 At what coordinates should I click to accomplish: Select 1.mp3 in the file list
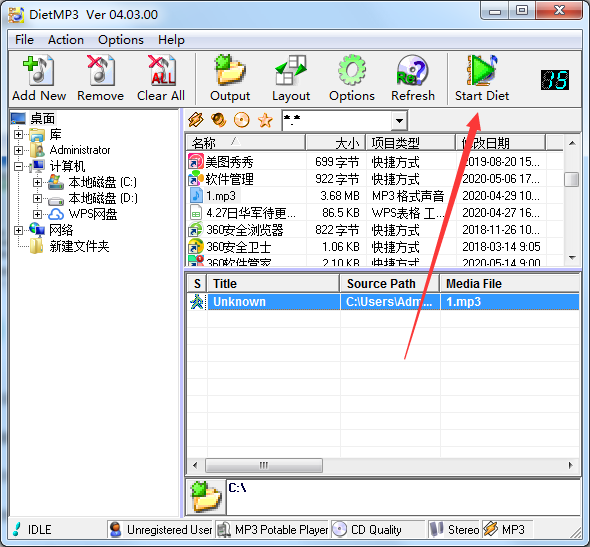tap(221, 196)
